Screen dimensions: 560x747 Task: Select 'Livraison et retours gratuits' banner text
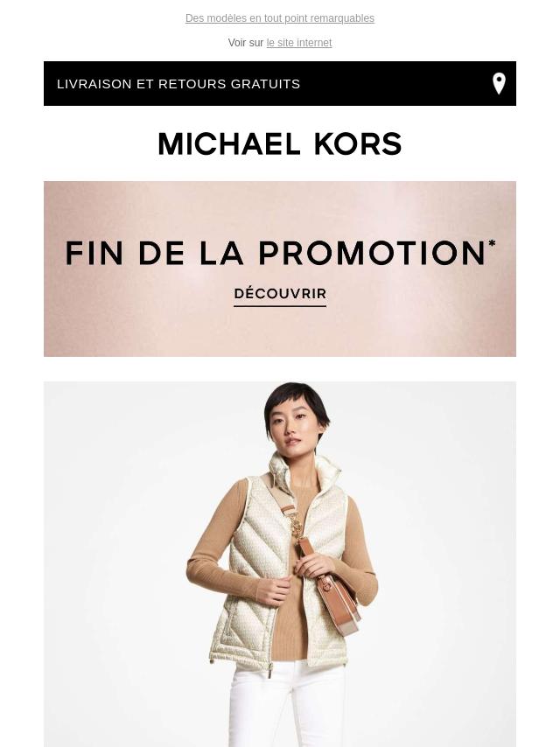point(178,84)
